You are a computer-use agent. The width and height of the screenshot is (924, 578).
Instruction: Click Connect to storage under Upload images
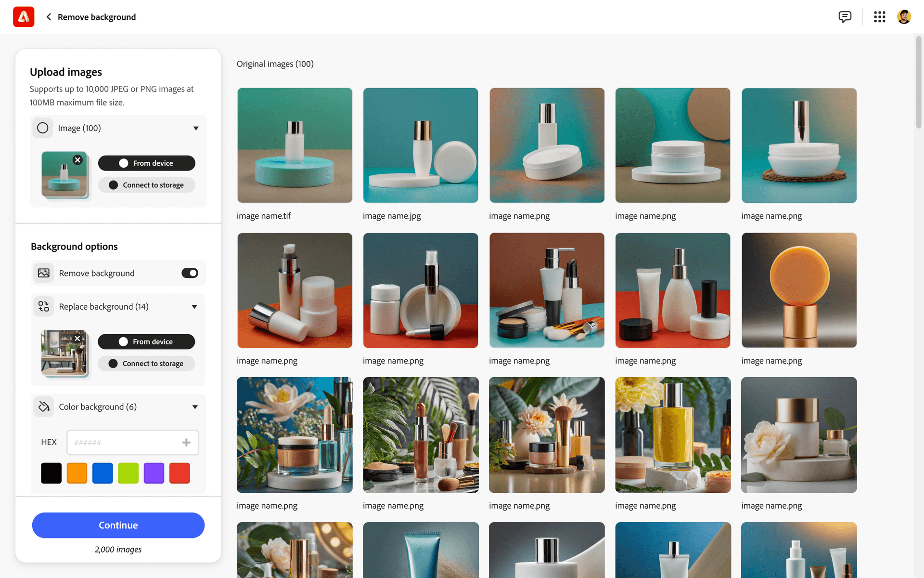pyautogui.click(x=146, y=185)
